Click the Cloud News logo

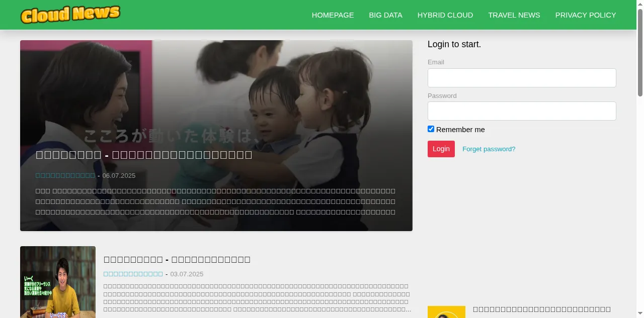point(70,15)
